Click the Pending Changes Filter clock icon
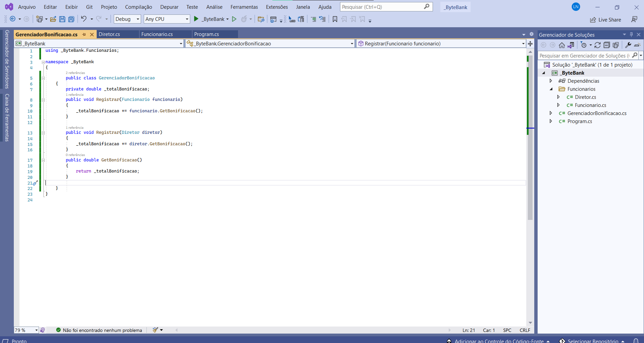Viewport: 644px width, 343px height. click(584, 45)
